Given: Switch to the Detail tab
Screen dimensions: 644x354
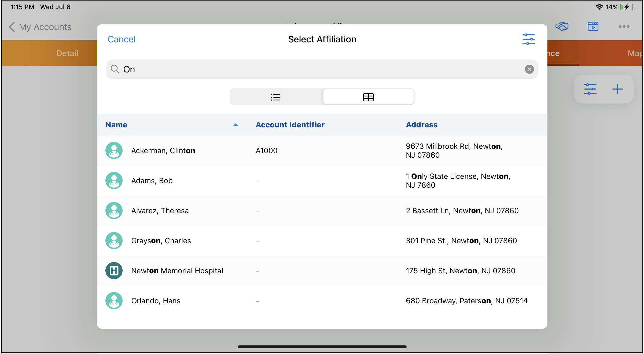Looking at the screenshot, I should point(67,53).
